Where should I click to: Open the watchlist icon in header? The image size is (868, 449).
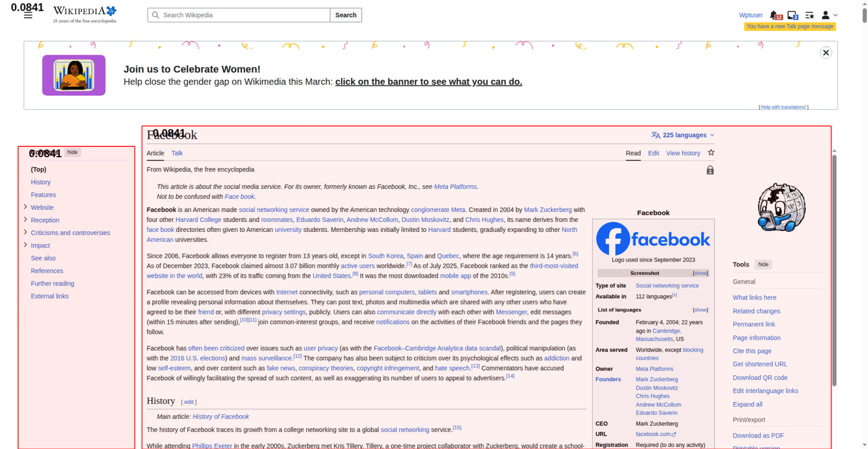[x=809, y=15]
